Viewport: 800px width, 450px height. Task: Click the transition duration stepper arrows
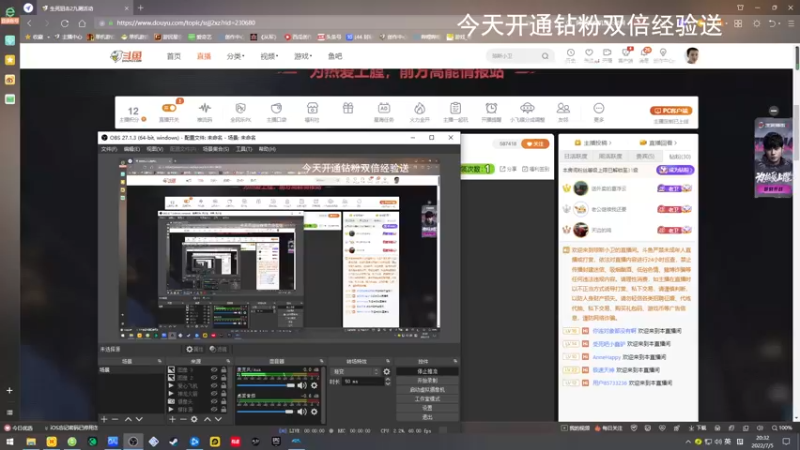[388, 381]
